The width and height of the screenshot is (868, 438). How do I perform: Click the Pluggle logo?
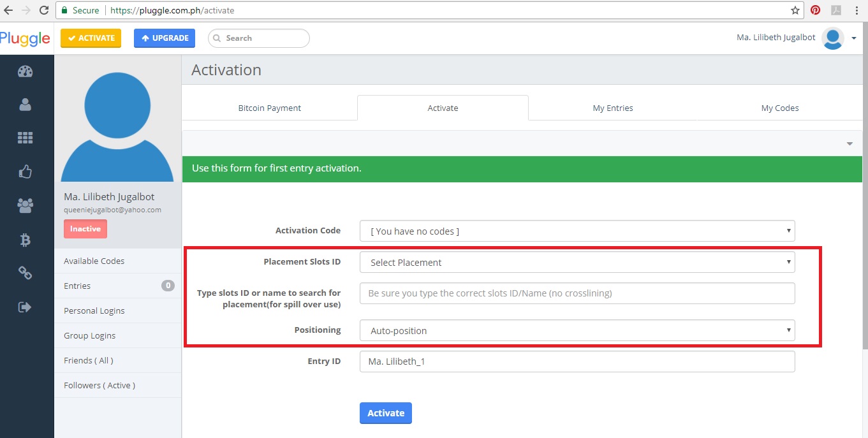(25, 38)
